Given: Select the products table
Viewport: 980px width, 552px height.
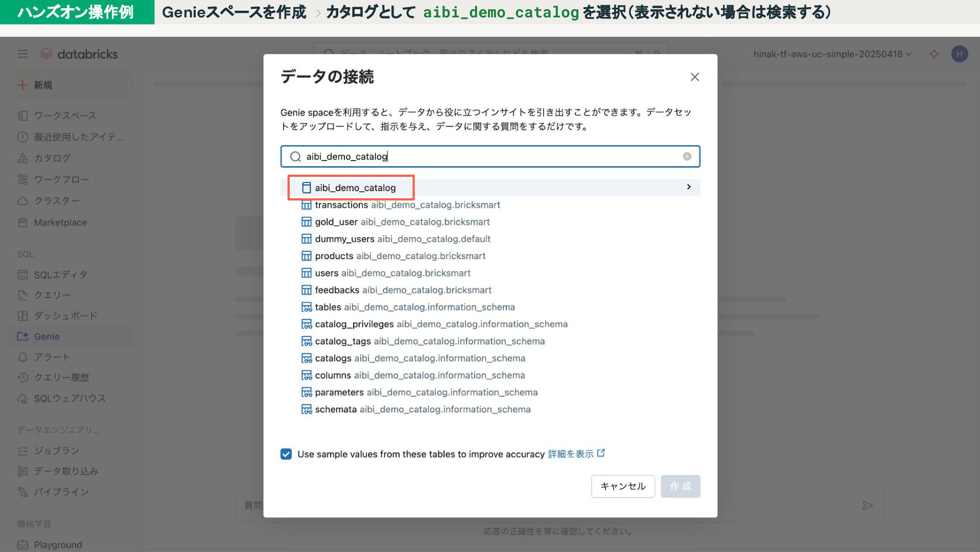Looking at the screenshot, I should [x=393, y=256].
